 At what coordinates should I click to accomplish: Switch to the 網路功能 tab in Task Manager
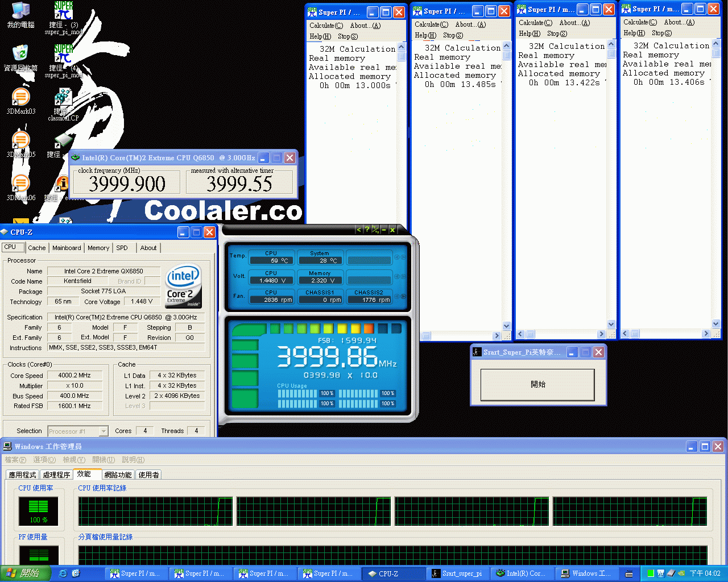pos(118,475)
